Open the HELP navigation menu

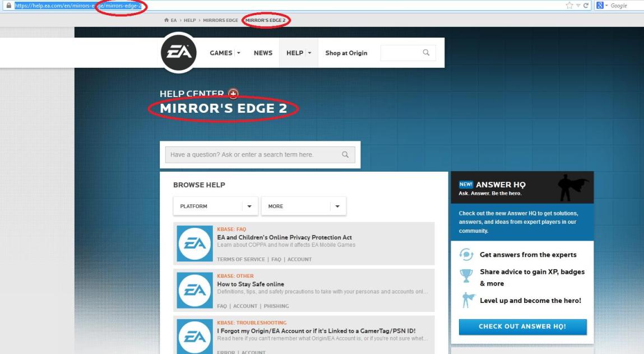click(x=299, y=53)
